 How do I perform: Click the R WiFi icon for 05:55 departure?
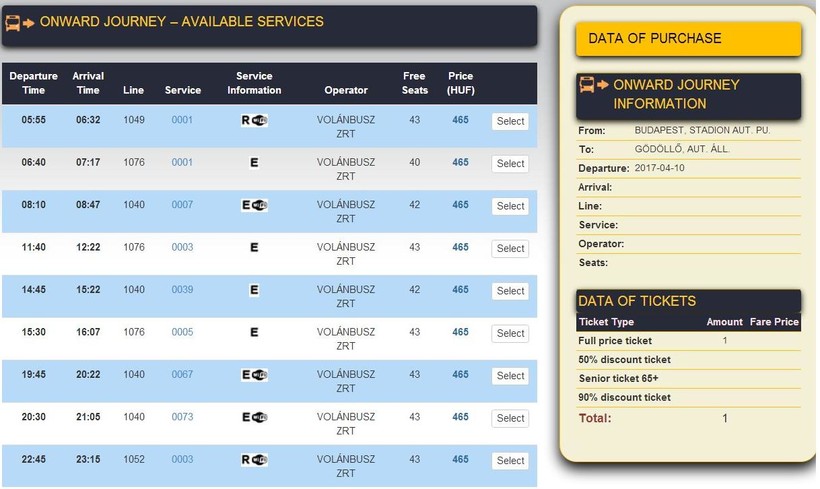point(254,121)
